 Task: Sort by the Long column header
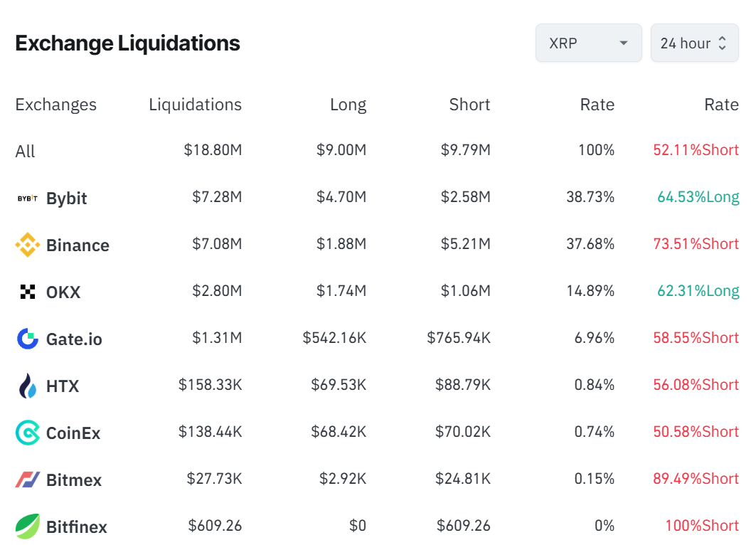(348, 105)
